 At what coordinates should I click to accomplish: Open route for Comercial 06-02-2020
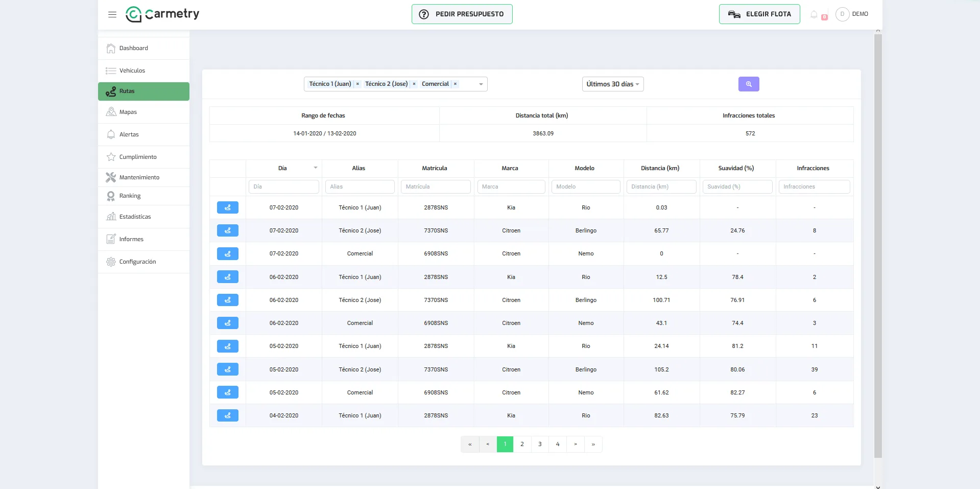click(x=228, y=323)
